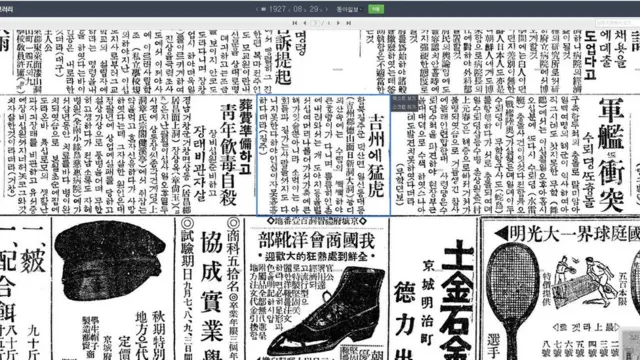Go to the next page arrow
Image resolution: width=640 pixels, height=360 pixels.
pyautogui.click(x=338, y=23)
